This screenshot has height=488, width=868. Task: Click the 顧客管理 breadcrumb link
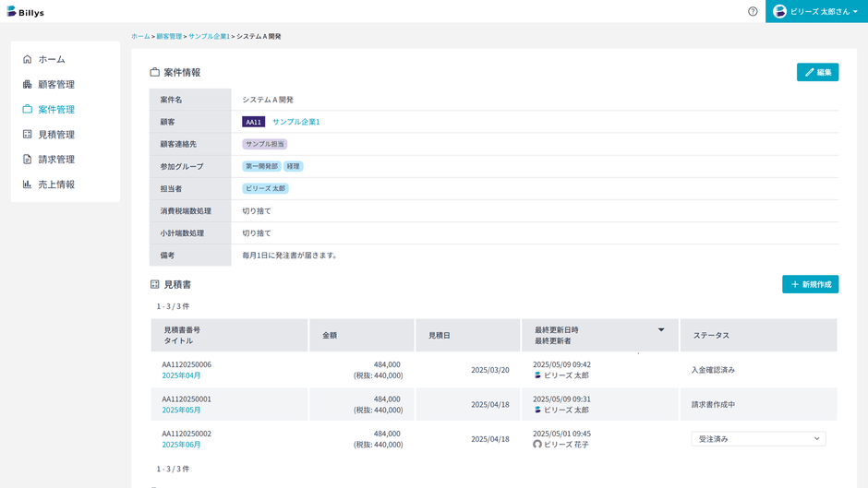pyautogui.click(x=169, y=37)
